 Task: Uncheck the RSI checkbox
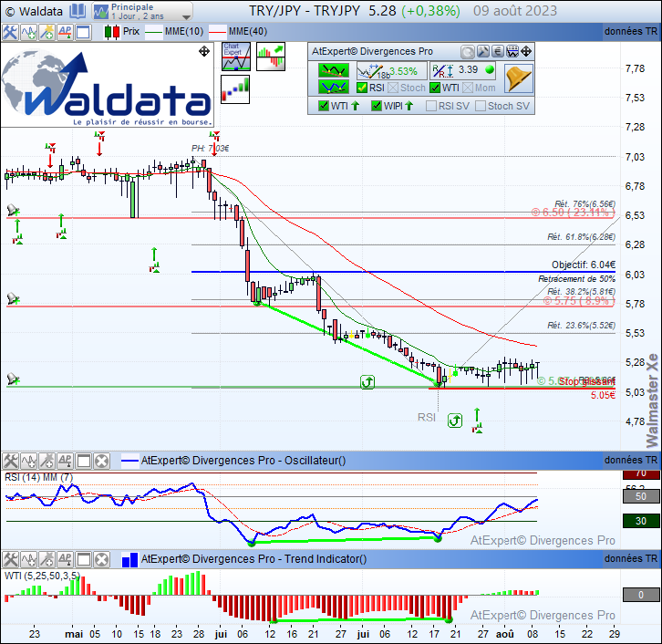pos(362,88)
